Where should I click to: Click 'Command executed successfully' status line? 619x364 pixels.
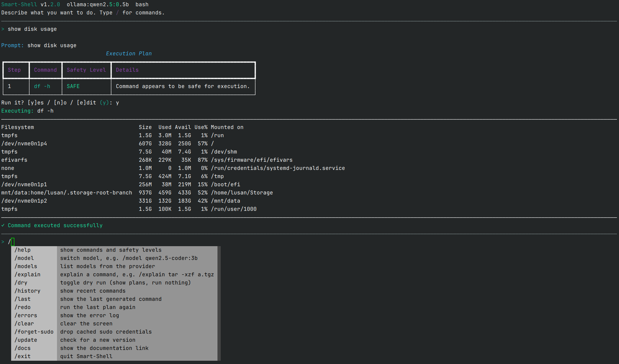coord(52,226)
